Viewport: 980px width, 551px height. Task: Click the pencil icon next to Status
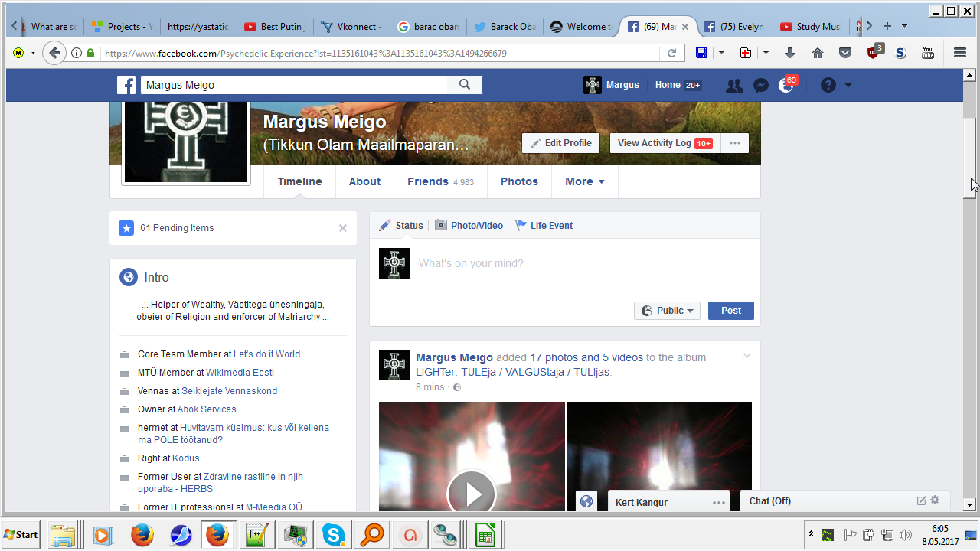[385, 225]
